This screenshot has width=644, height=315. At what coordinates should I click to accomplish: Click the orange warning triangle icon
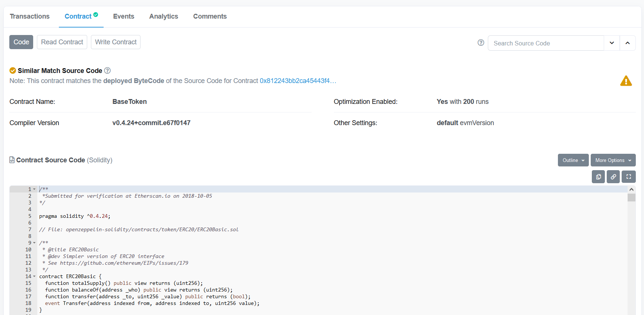pyautogui.click(x=626, y=81)
